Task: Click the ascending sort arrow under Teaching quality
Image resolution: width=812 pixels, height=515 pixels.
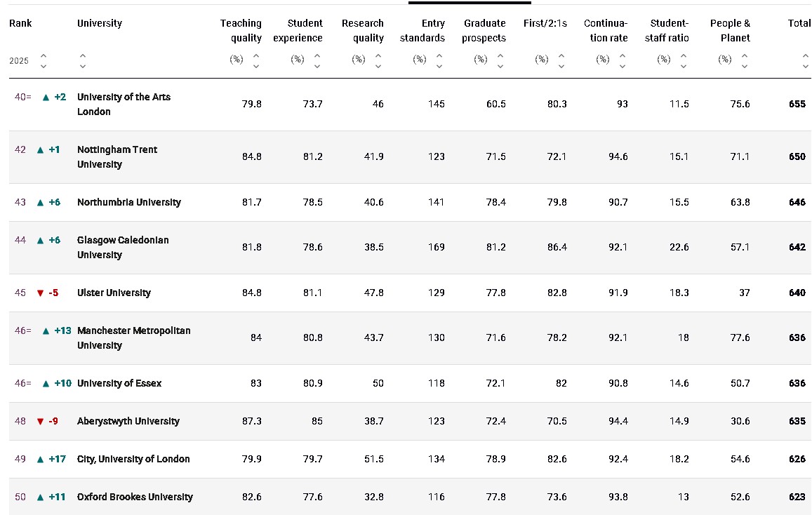Action: 256,55
